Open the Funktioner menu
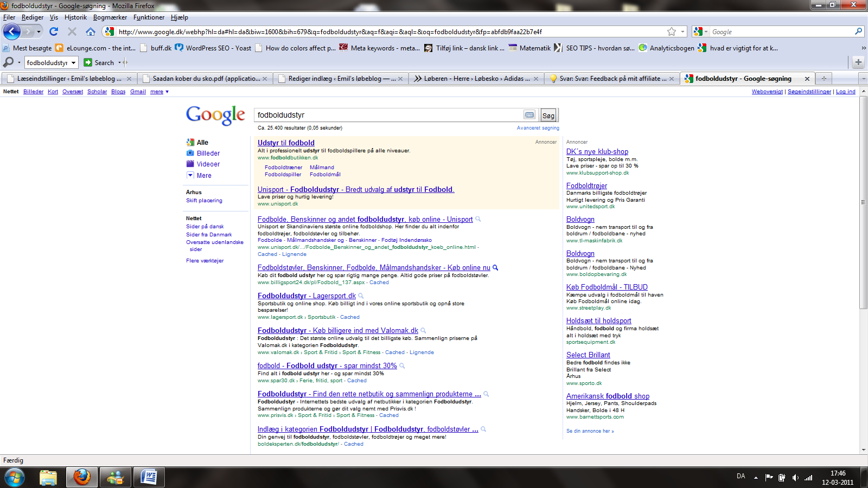 pos(149,17)
